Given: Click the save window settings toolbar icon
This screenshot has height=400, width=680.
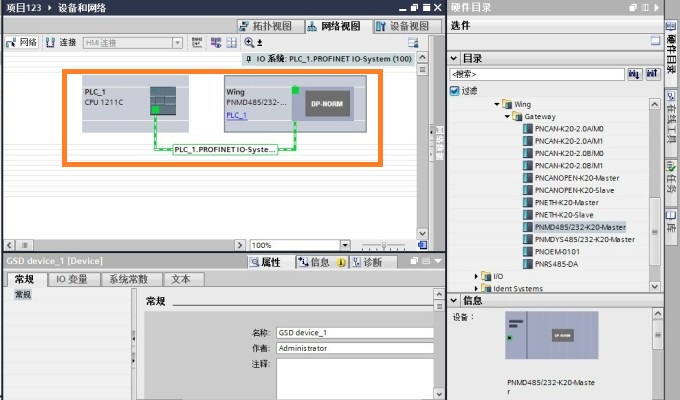Looking at the screenshot, I should (x=413, y=43).
